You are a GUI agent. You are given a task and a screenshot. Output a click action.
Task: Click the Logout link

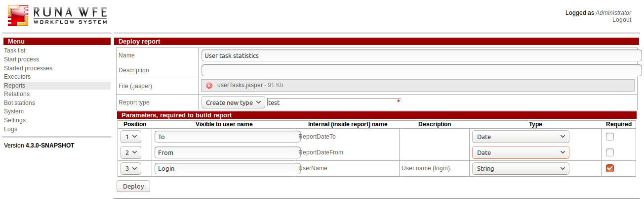tap(621, 20)
